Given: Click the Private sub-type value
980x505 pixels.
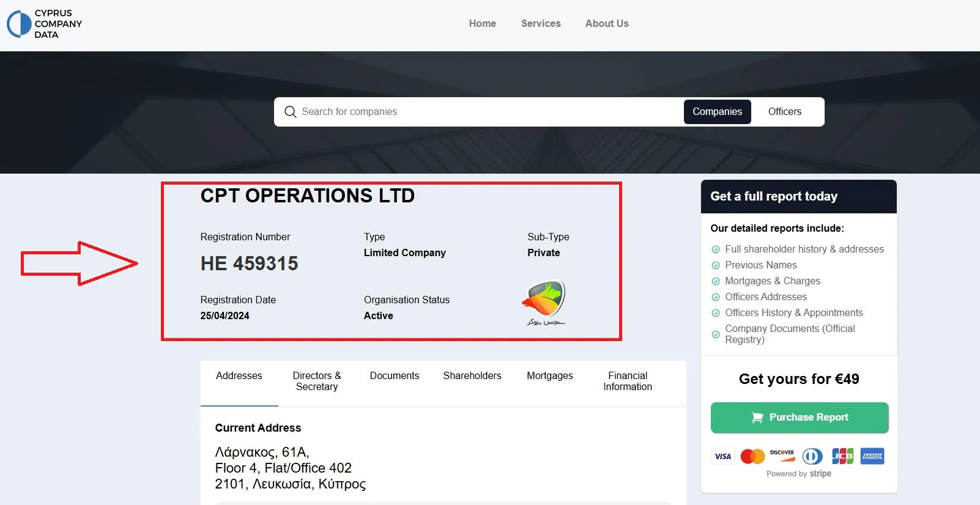Looking at the screenshot, I should coord(544,253).
